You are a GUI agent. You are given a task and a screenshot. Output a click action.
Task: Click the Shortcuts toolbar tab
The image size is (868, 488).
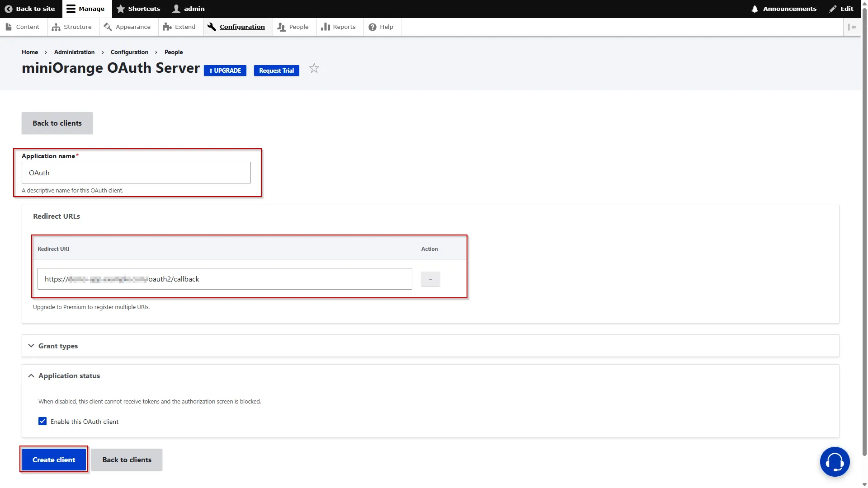138,9
